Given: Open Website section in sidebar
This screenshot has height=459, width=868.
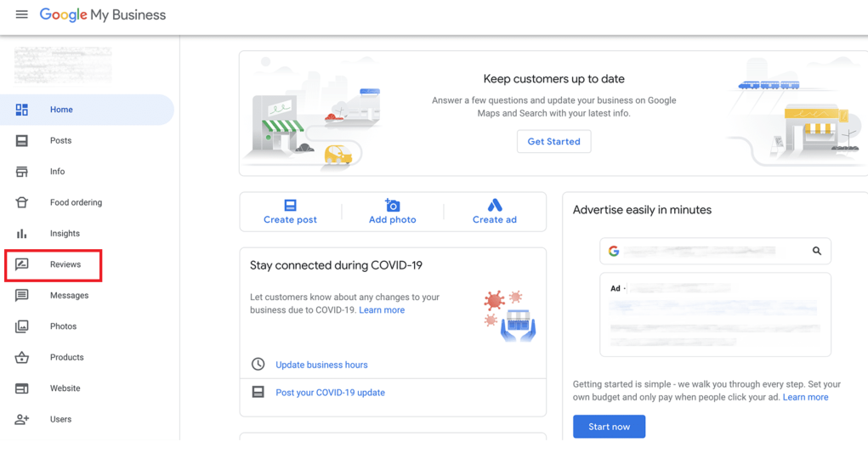Looking at the screenshot, I should click(65, 388).
